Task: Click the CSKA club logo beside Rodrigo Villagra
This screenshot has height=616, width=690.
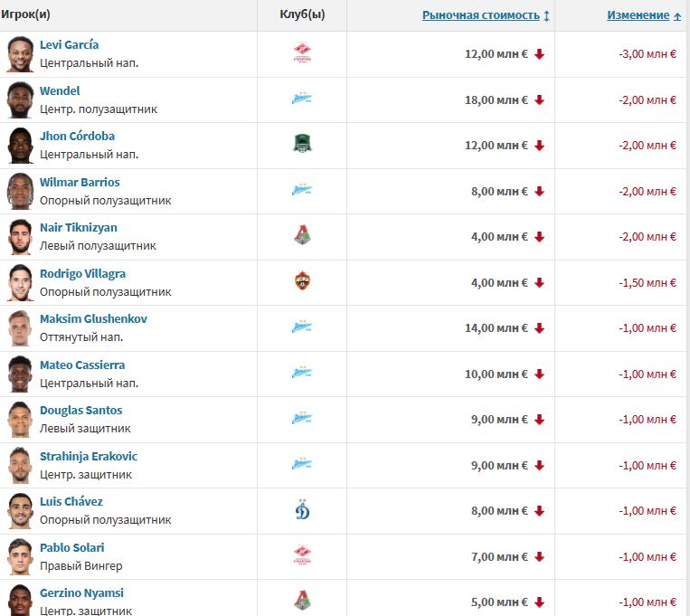Action: [x=302, y=282]
